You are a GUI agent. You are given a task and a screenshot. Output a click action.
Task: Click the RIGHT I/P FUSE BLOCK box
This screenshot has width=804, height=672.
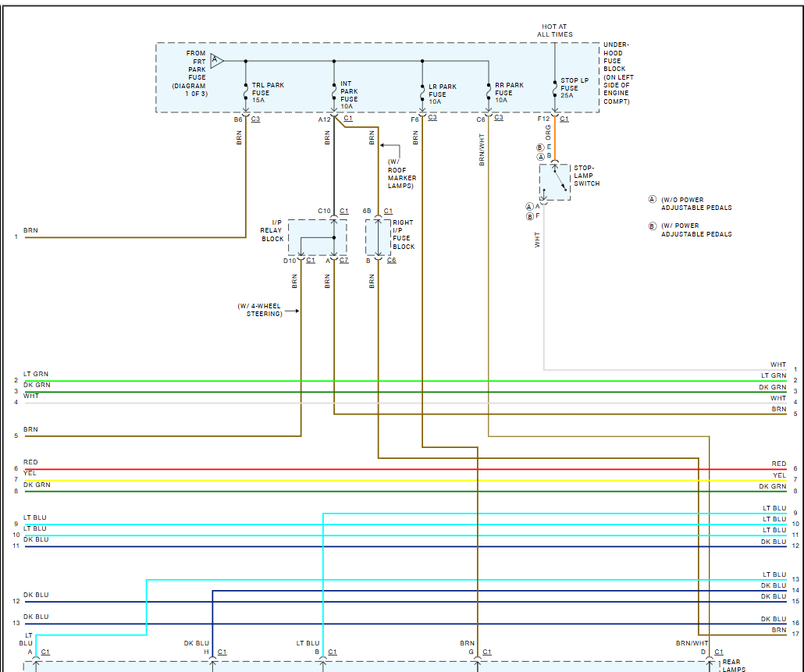(378, 237)
